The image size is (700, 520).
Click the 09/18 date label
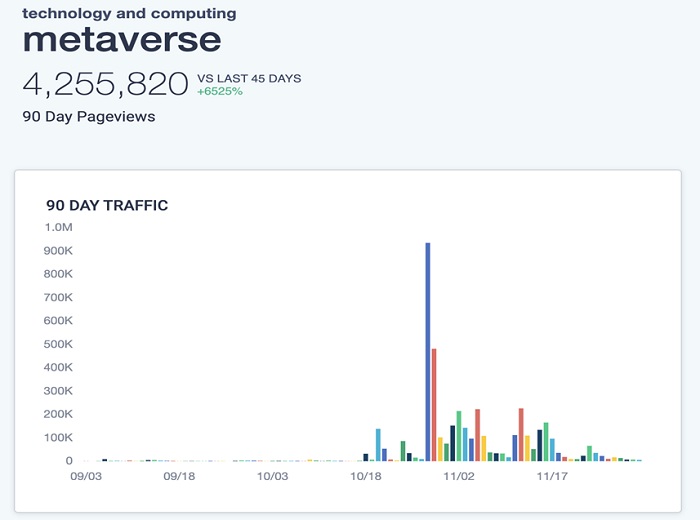pyautogui.click(x=179, y=476)
